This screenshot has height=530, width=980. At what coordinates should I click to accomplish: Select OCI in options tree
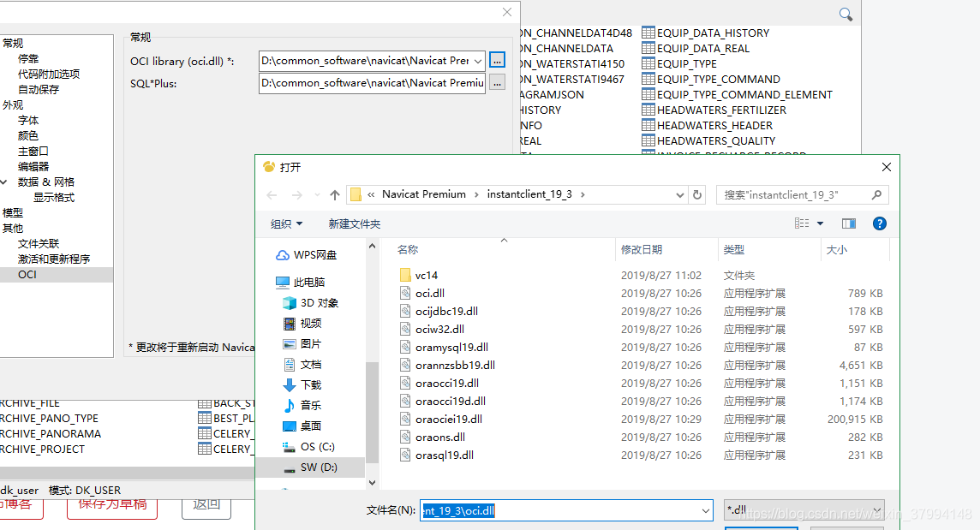[x=27, y=274]
